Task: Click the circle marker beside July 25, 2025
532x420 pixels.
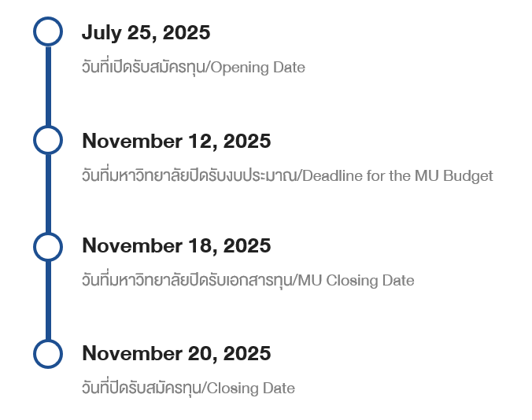Action: coord(48,31)
